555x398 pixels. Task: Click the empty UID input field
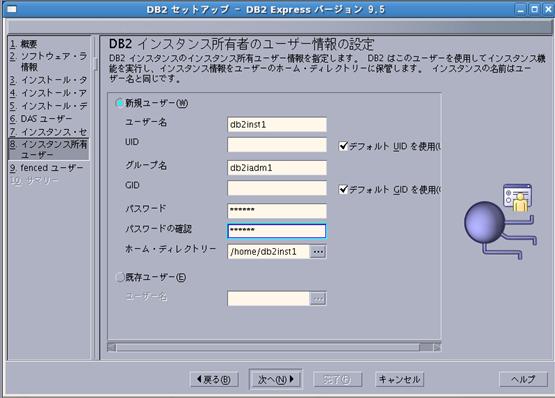(x=277, y=145)
